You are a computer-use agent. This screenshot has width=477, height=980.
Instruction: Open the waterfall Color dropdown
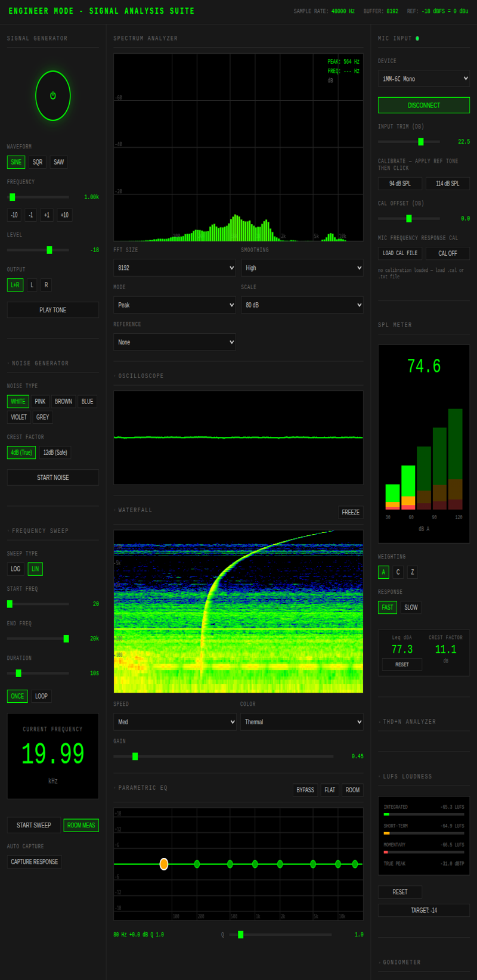coord(302,722)
